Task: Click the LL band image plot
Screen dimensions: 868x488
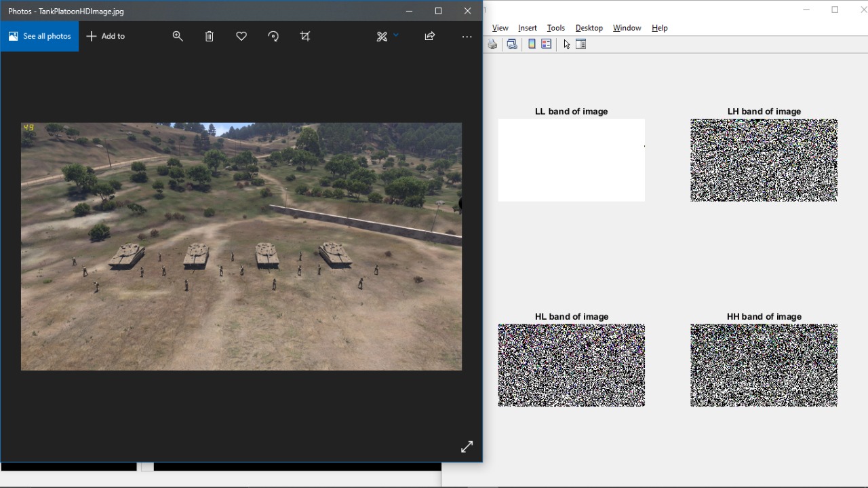Action: (x=572, y=160)
